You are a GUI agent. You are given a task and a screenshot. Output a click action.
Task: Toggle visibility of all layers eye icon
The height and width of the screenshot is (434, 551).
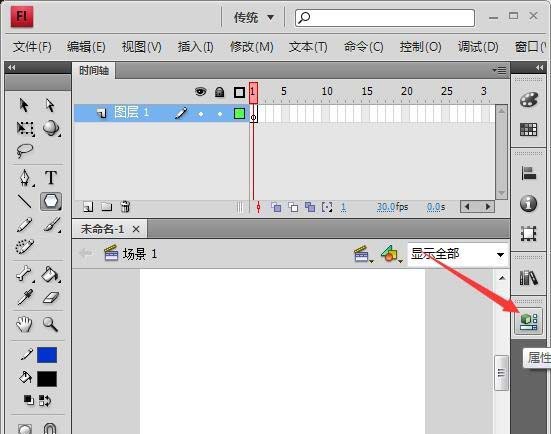tap(200, 92)
